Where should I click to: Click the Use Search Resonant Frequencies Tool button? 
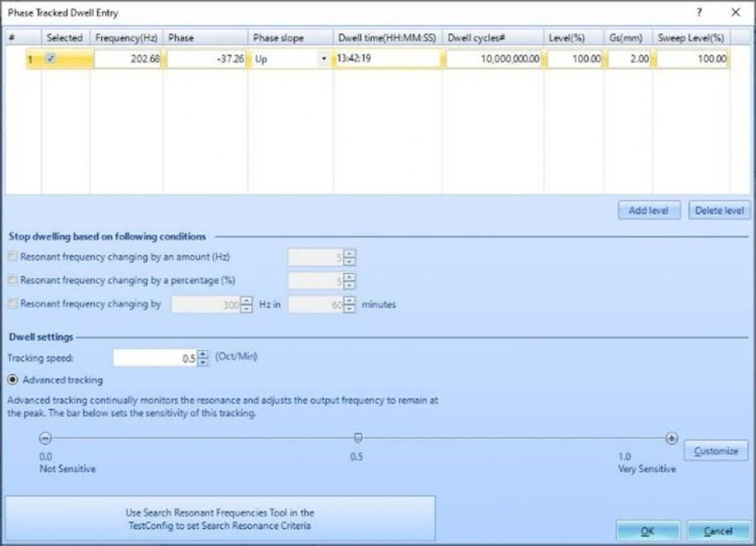(220, 519)
